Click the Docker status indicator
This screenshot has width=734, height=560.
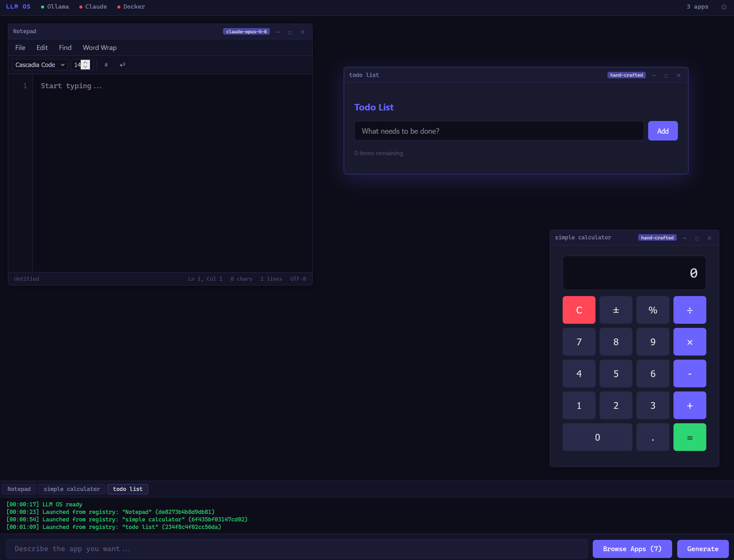(131, 7)
